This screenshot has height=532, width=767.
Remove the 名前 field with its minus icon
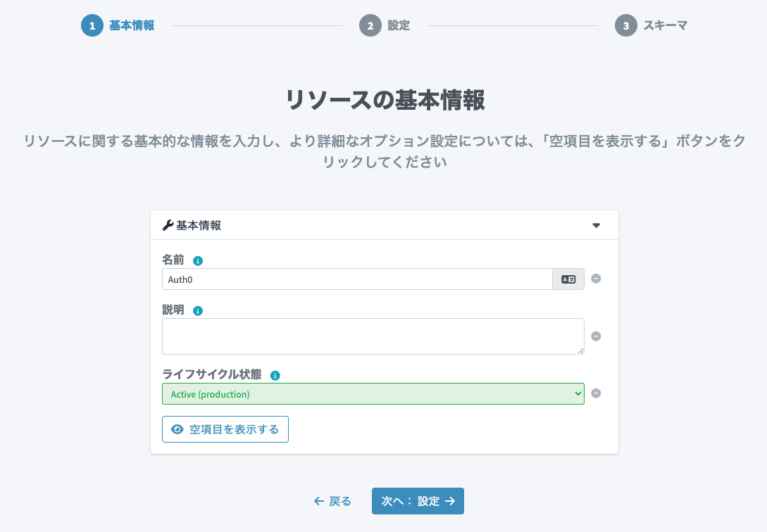click(596, 279)
